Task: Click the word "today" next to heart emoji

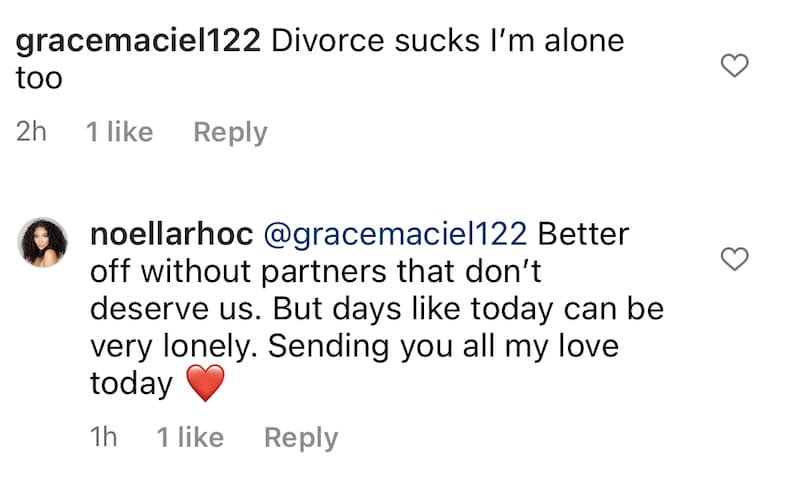Action: point(131,384)
